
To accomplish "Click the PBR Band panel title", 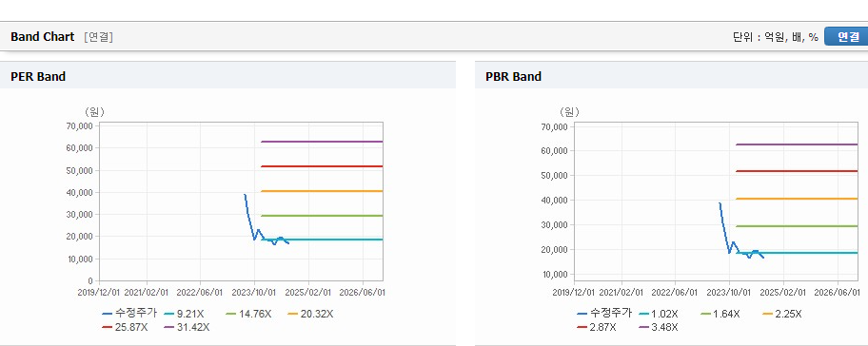I will click(513, 77).
